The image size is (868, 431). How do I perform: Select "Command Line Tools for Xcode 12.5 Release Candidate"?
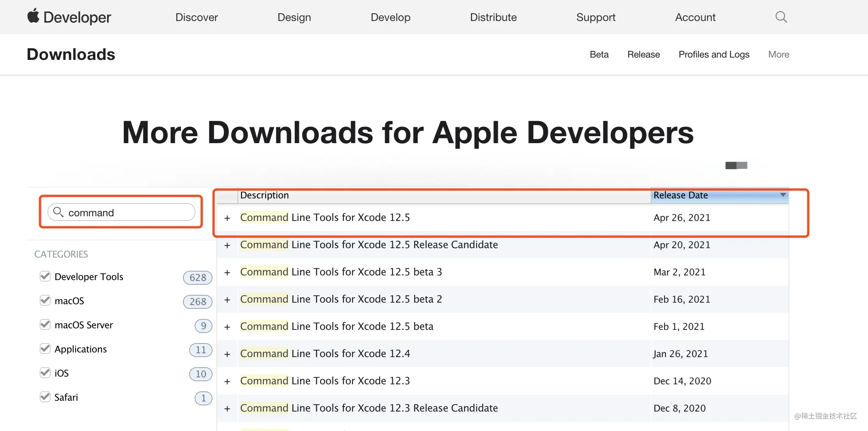pyautogui.click(x=369, y=245)
